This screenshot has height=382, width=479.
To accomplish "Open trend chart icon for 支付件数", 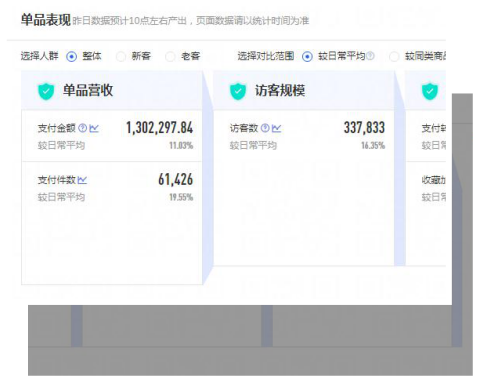I will click(82, 180).
